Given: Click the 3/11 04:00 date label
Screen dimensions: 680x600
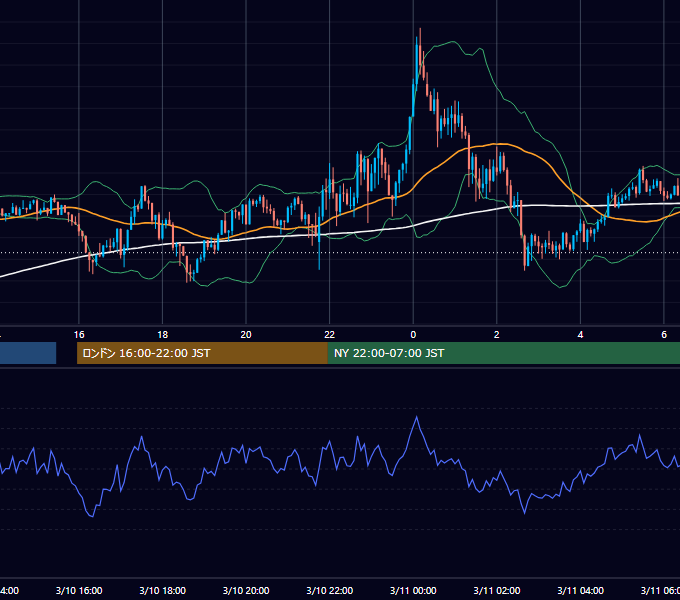Looking at the screenshot, I should click(x=580, y=590).
